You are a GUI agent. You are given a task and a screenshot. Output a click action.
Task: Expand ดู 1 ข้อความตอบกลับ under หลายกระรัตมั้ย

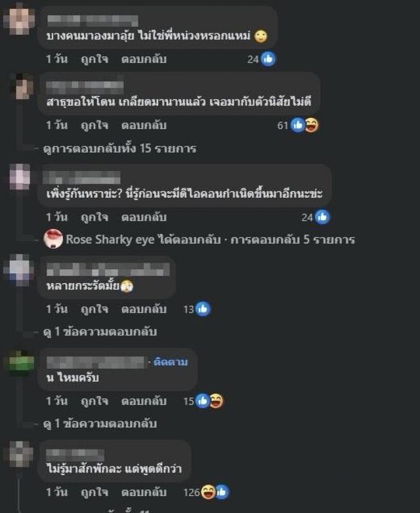click(100, 332)
